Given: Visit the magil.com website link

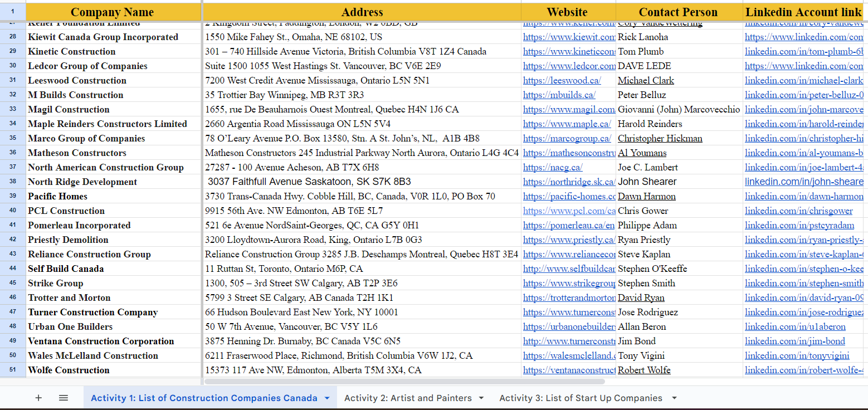Looking at the screenshot, I should [569, 110].
